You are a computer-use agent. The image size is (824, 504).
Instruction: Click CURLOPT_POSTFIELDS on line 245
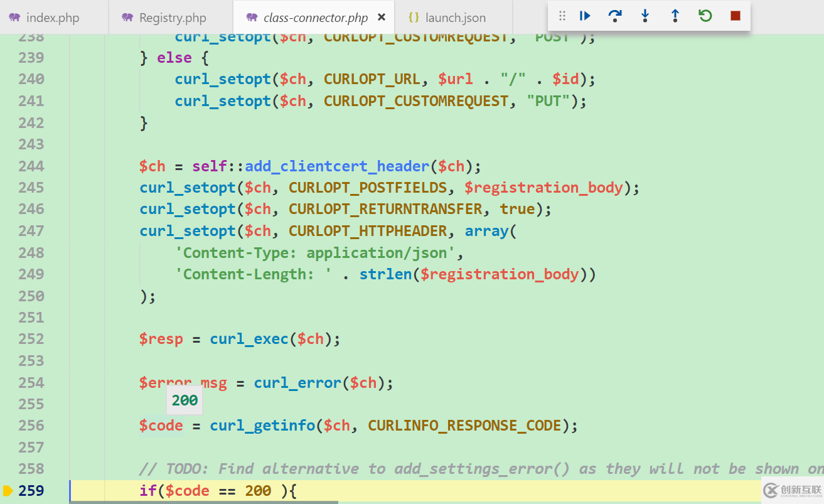tap(368, 188)
